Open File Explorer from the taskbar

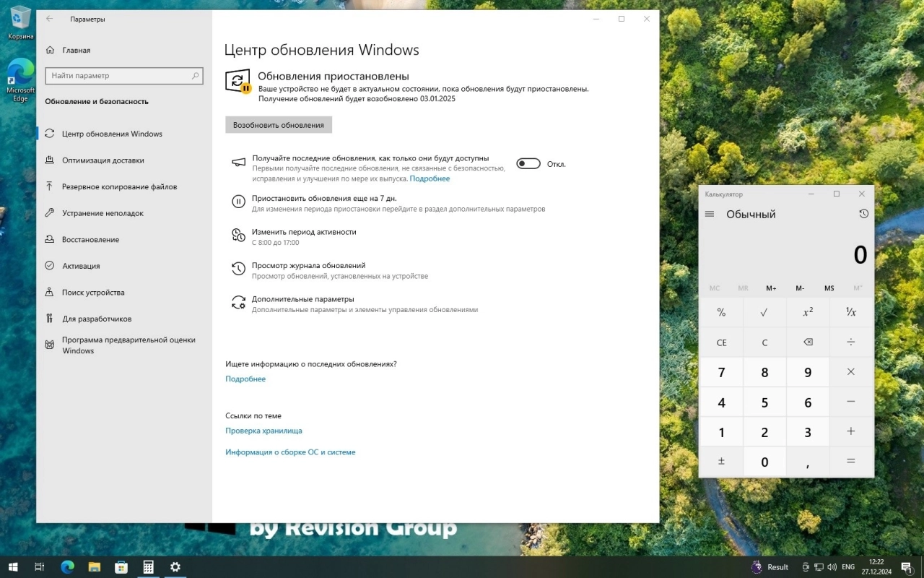pos(94,567)
